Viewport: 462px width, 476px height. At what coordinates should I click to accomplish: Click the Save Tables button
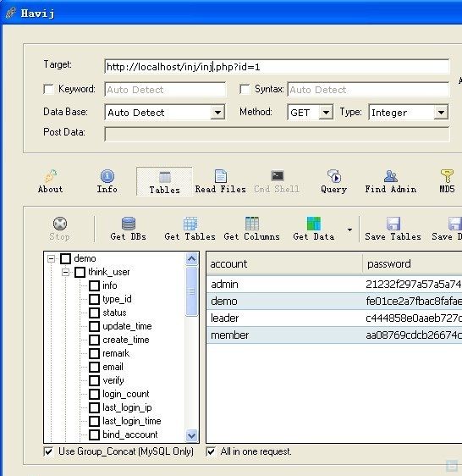point(393,230)
